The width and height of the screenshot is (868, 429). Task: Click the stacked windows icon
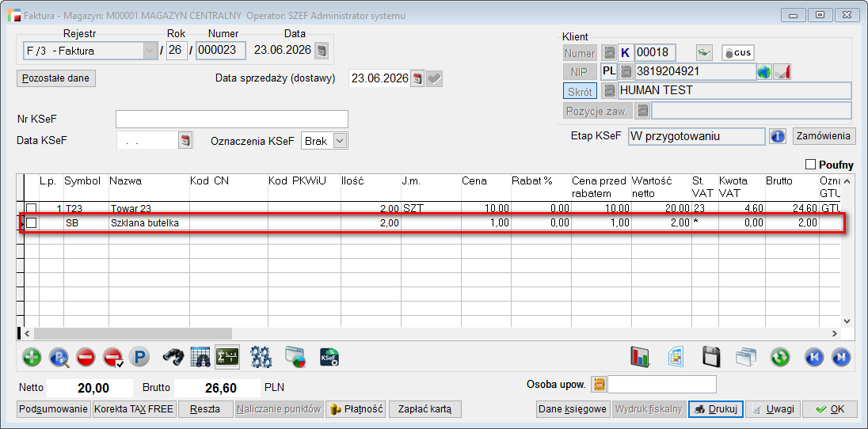[746, 358]
